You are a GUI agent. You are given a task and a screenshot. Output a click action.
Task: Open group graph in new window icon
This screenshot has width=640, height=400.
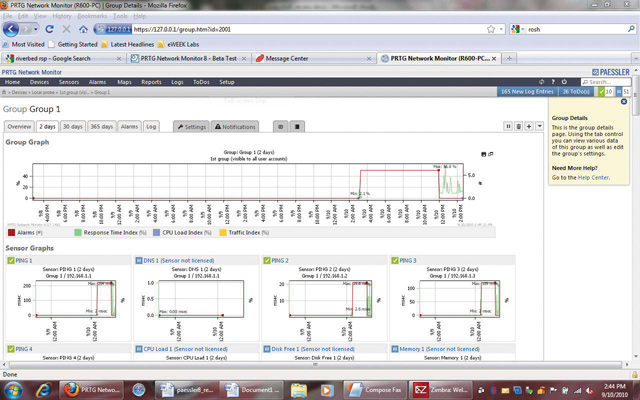coord(491,154)
